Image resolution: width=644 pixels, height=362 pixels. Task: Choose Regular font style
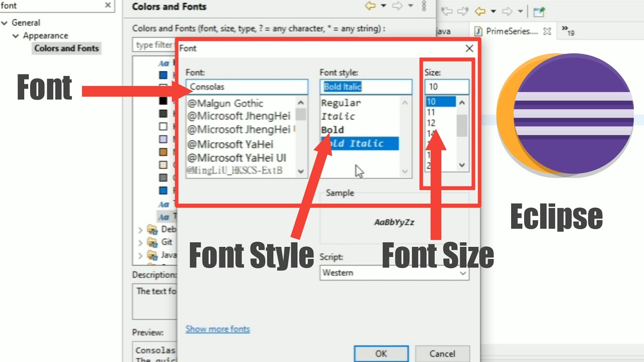pos(341,103)
